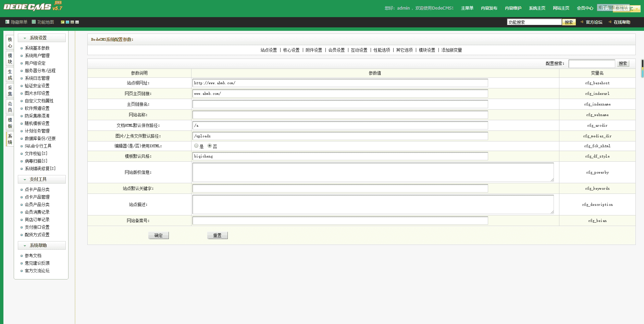Screen dimensions: 644x324
Task: Switch to the 会员 sidebar tab
Action: click(10, 107)
